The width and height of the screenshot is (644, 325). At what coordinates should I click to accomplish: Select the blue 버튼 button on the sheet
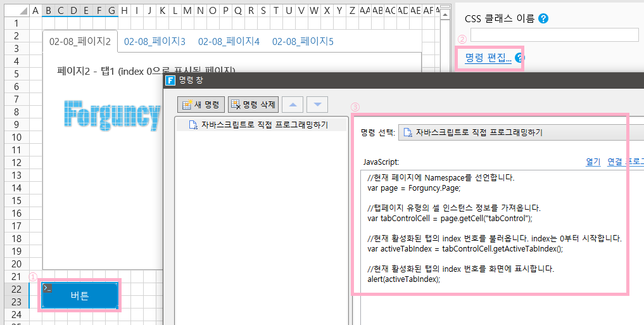80,296
